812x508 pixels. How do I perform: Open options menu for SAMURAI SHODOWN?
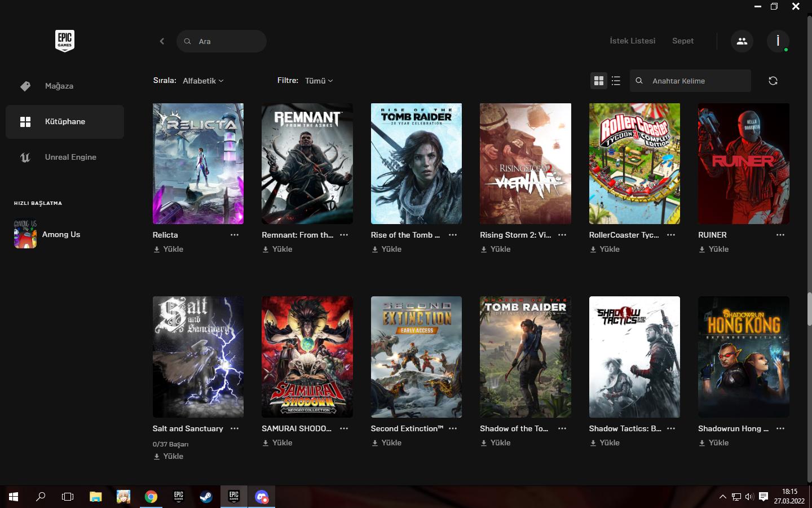[x=344, y=428]
